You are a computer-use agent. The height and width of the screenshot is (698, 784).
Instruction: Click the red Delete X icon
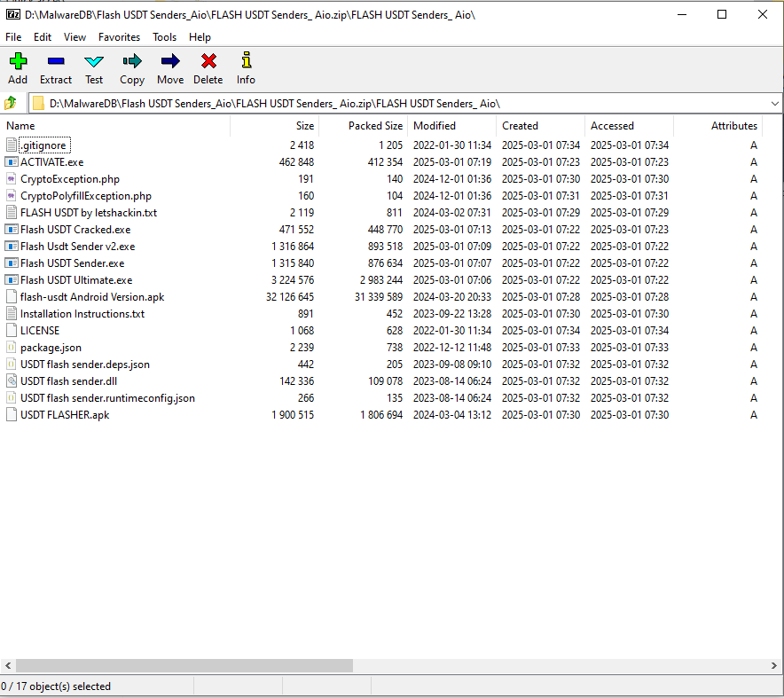point(208,61)
